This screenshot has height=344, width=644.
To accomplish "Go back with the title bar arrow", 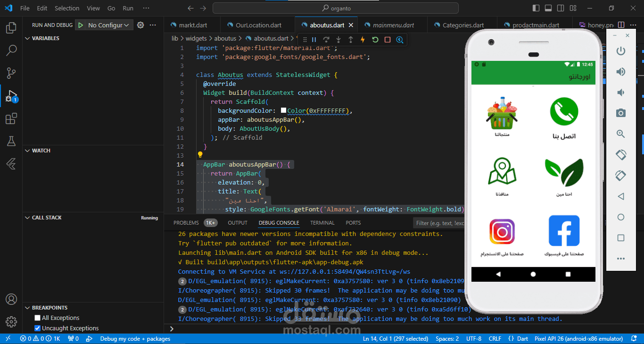I will 190,8.
